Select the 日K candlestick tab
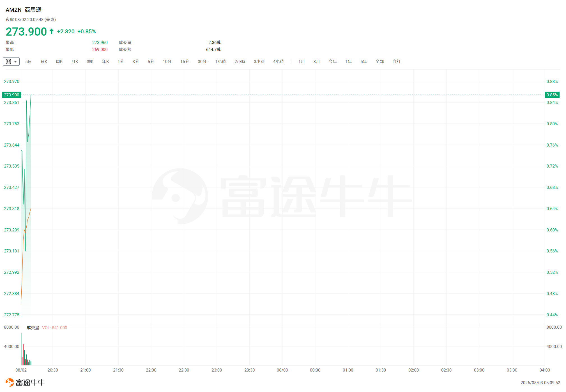 (x=44, y=61)
